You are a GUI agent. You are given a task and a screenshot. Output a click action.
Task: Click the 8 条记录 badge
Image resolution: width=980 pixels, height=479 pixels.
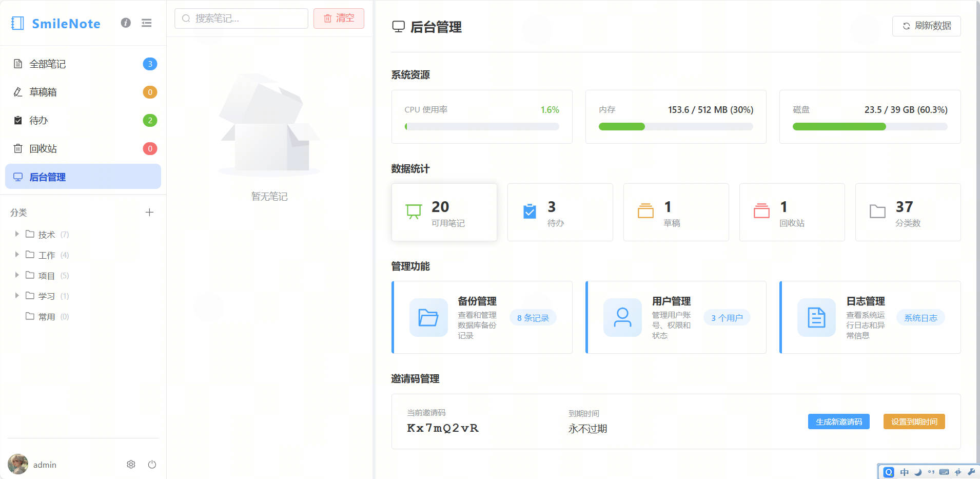point(533,318)
